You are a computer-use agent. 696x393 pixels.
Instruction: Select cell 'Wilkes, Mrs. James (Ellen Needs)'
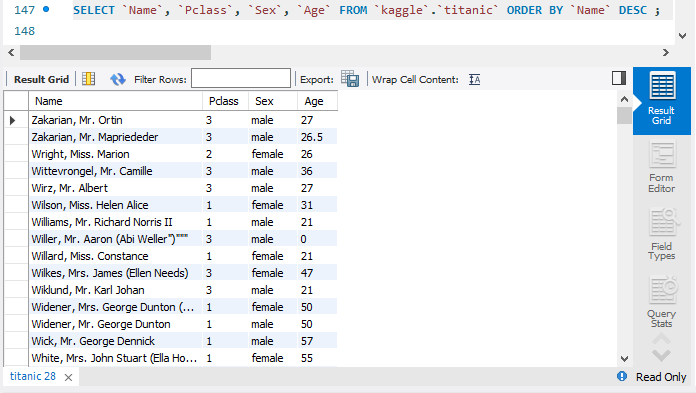click(x=116, y=273)
